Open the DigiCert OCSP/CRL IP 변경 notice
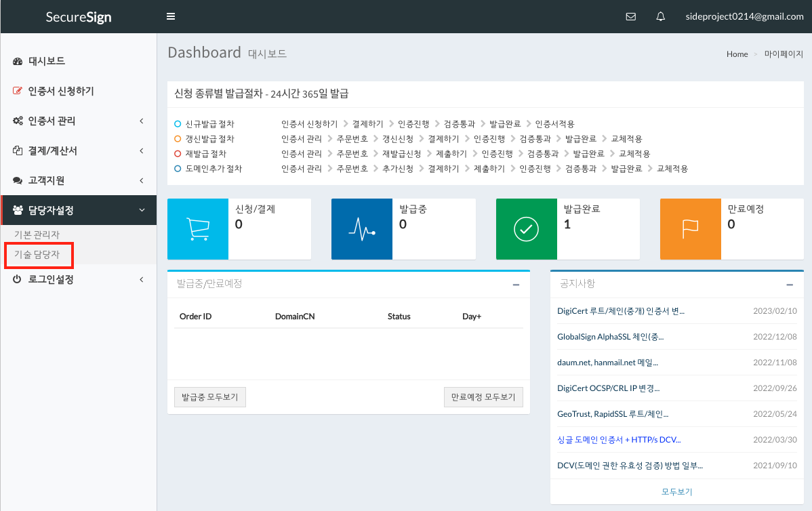 tap(608, 388)
